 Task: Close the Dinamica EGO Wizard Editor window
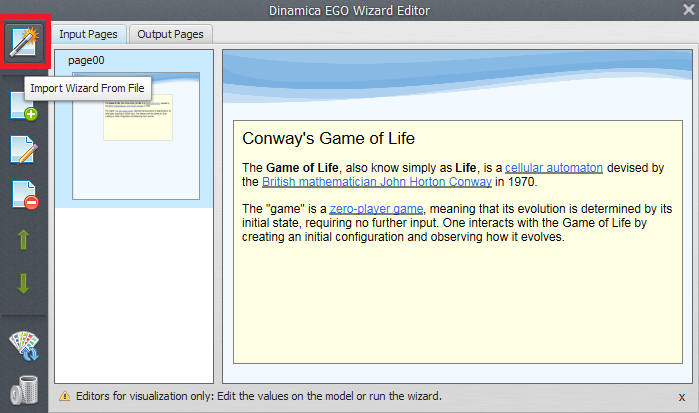686,11
